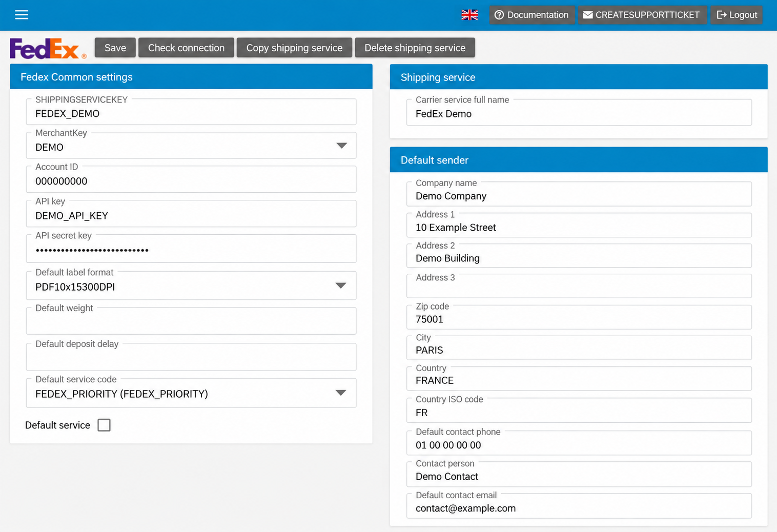Create a support ticket
777x532 pixels.
(x=642, y=15)
